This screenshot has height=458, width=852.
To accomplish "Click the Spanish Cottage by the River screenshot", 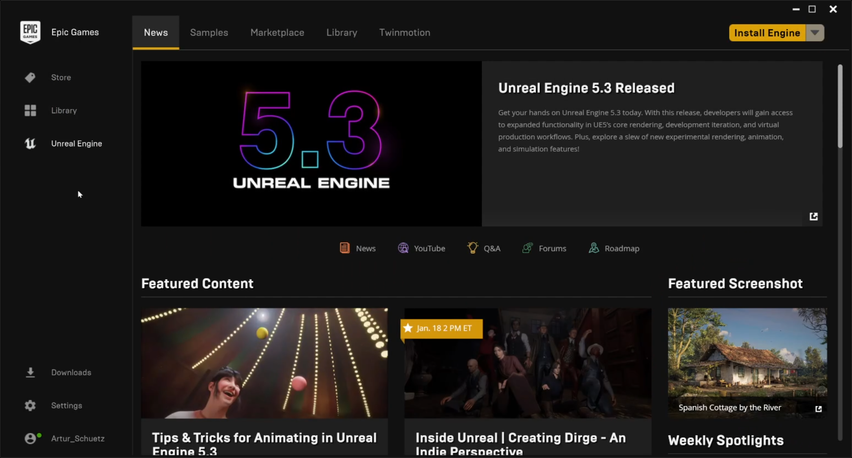I will [x=747, y=363].
